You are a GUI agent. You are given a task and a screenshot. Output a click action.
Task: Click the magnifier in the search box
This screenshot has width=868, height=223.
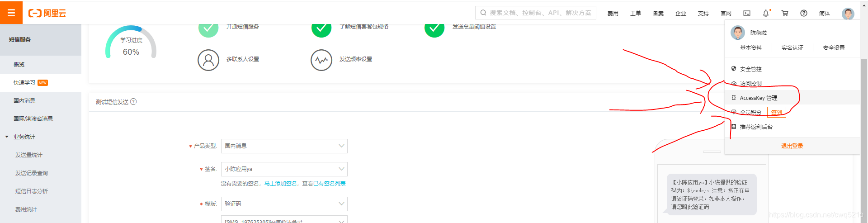[483, 13]
